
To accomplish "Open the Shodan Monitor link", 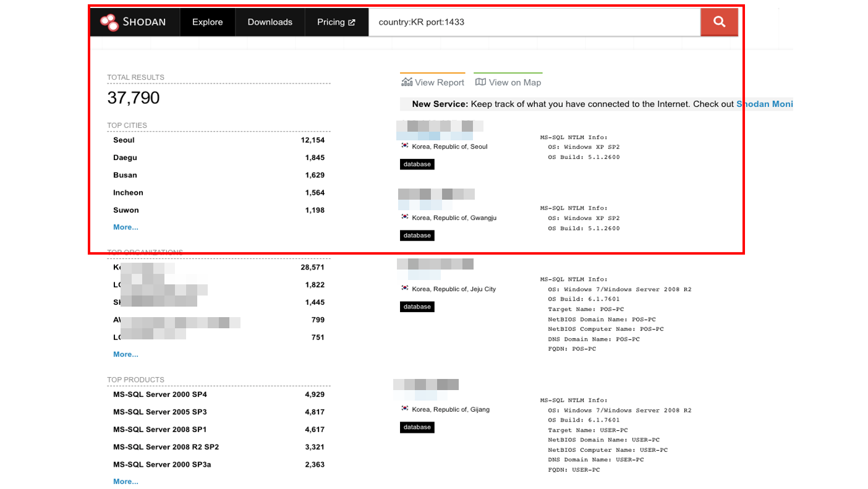I will point(765,104).
